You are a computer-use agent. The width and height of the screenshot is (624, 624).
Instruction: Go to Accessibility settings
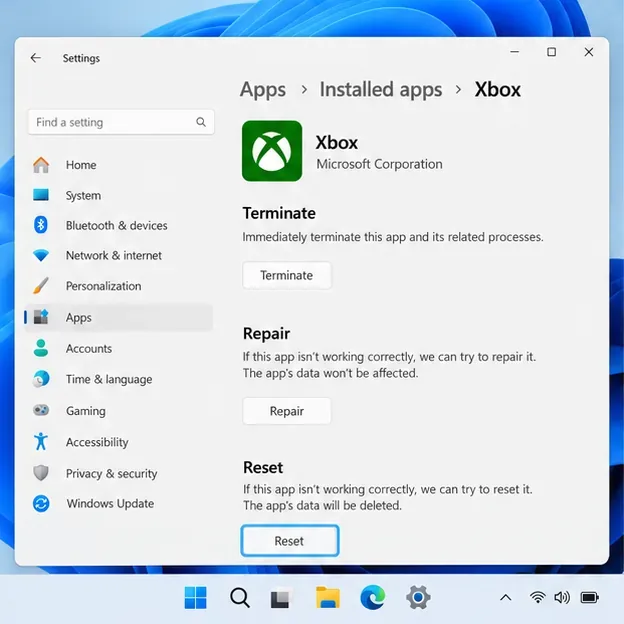119,442
